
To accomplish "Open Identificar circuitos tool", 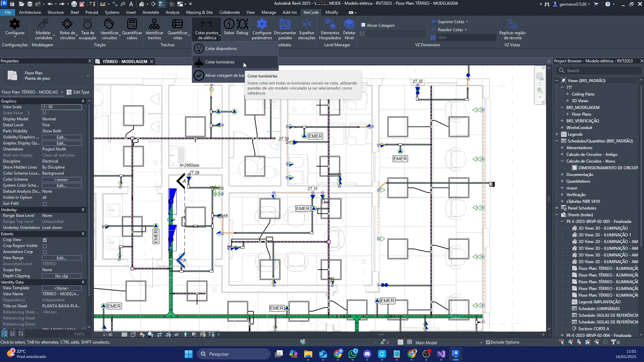I will (x=109, y=24).
